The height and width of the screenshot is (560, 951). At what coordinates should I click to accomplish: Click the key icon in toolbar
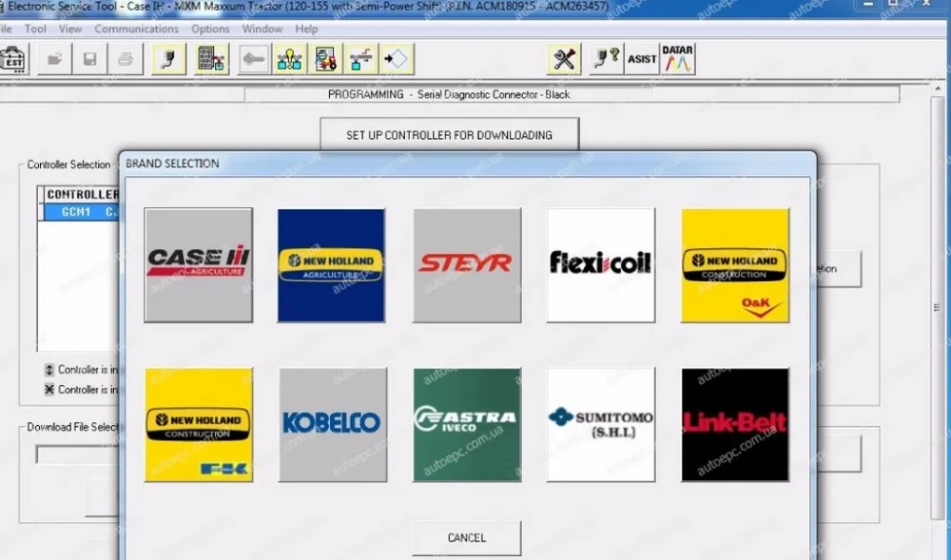(254, 59)
